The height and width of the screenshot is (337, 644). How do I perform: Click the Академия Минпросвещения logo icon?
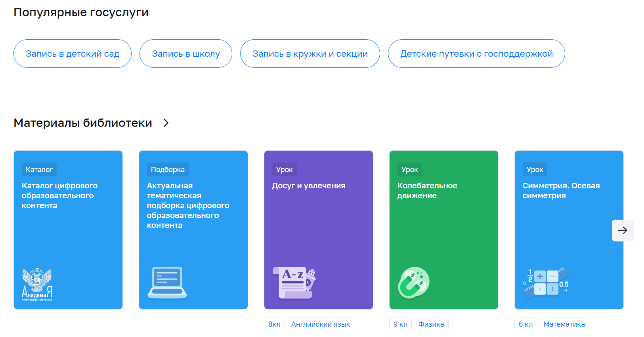point(37,284)
